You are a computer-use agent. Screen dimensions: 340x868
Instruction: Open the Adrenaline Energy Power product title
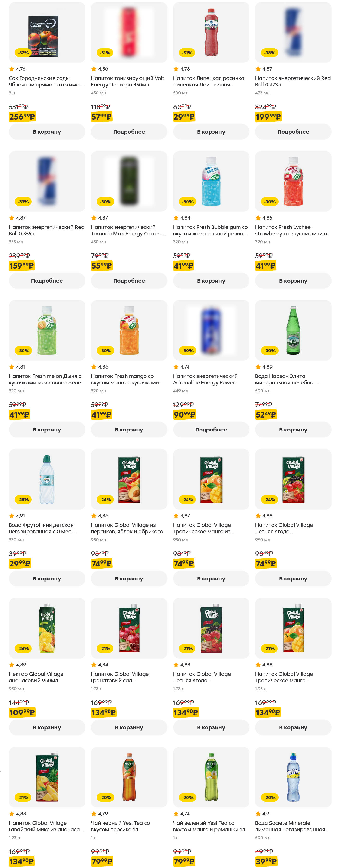pos(205,379)
